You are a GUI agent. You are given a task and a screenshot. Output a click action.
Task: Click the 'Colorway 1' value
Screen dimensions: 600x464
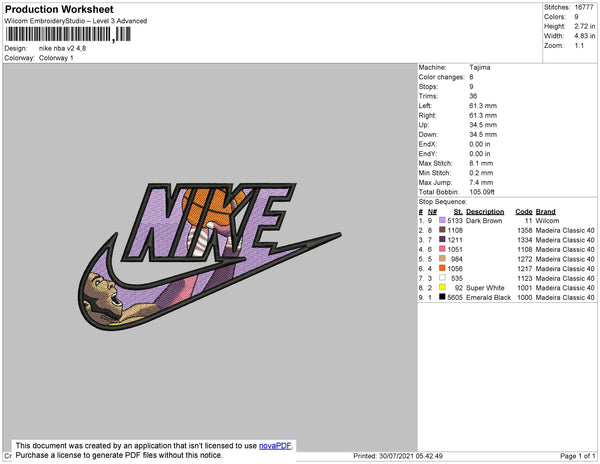click(x=56, y=58)
